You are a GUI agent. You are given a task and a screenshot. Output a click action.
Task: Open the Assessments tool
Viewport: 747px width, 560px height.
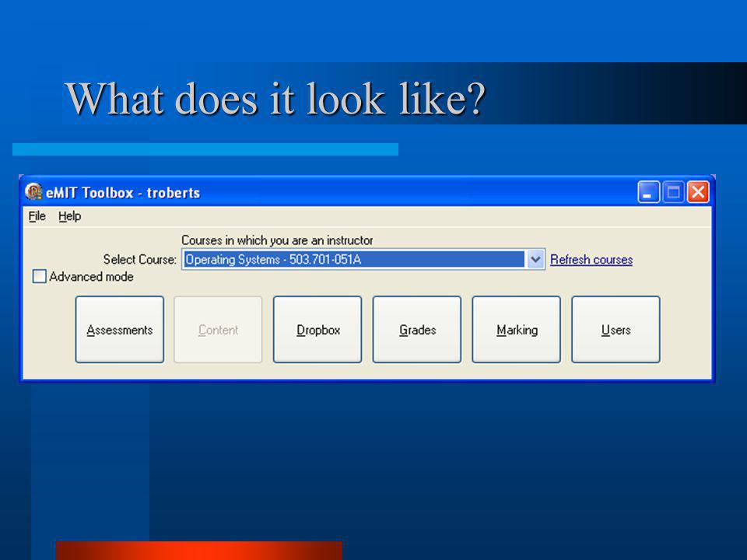coord(120,330)
